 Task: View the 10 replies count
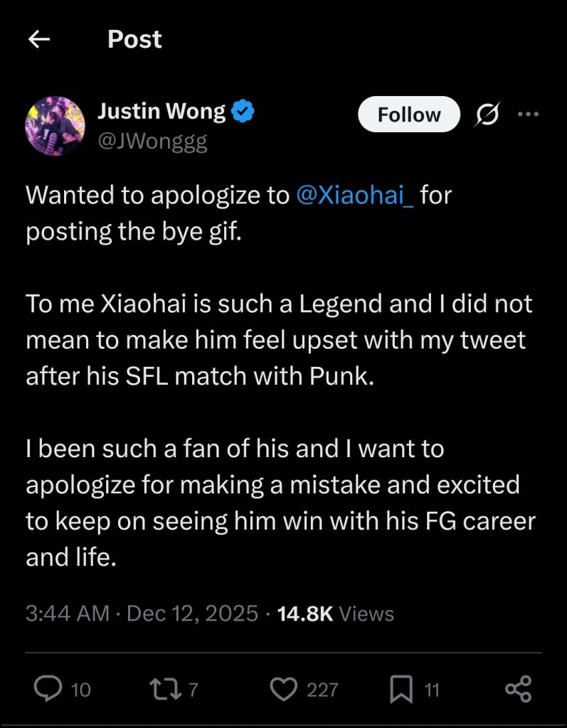[x=81, y=690]
